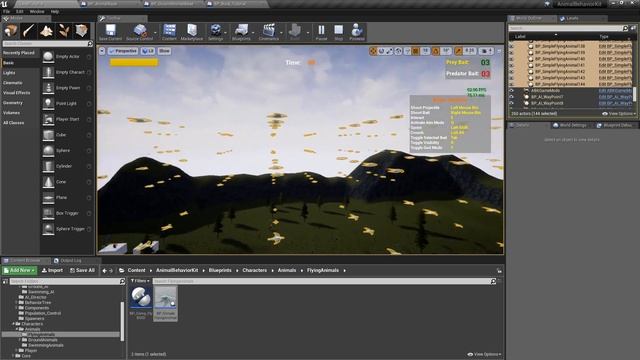
Task: Open Source Control from the toolbar
Action: click(x=140, y=32)
